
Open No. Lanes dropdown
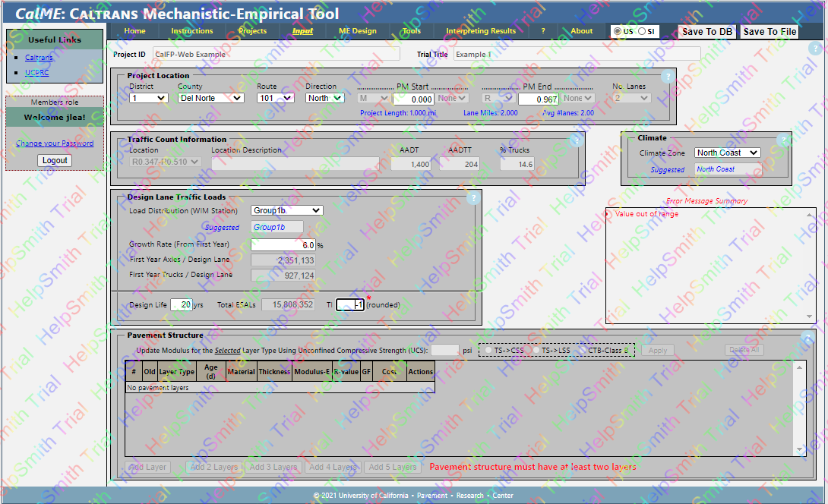(631, 98)
